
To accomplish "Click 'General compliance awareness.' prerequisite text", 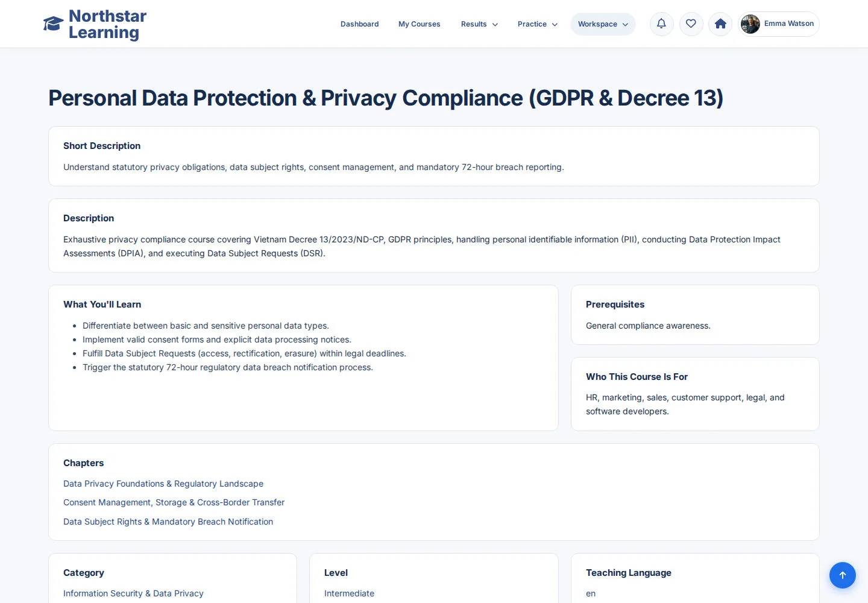I will [648, 326].
